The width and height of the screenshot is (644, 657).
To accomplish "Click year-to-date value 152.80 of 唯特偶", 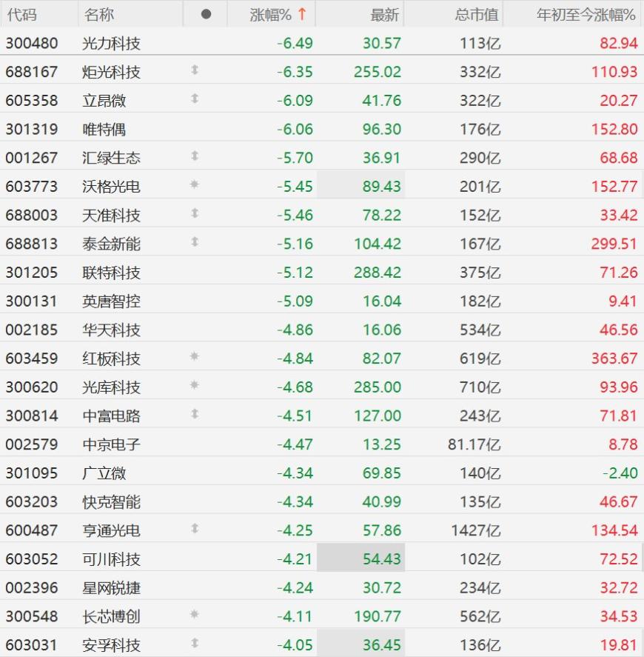I will (614, 129).
